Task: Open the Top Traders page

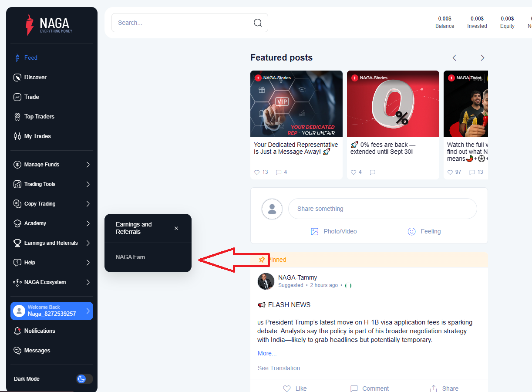Action: click(39, 116)
